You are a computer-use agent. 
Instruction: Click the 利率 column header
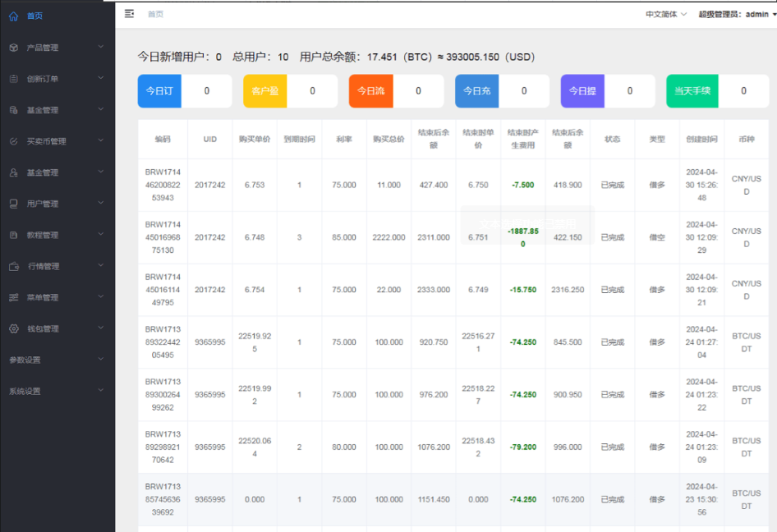click(344, 140)
